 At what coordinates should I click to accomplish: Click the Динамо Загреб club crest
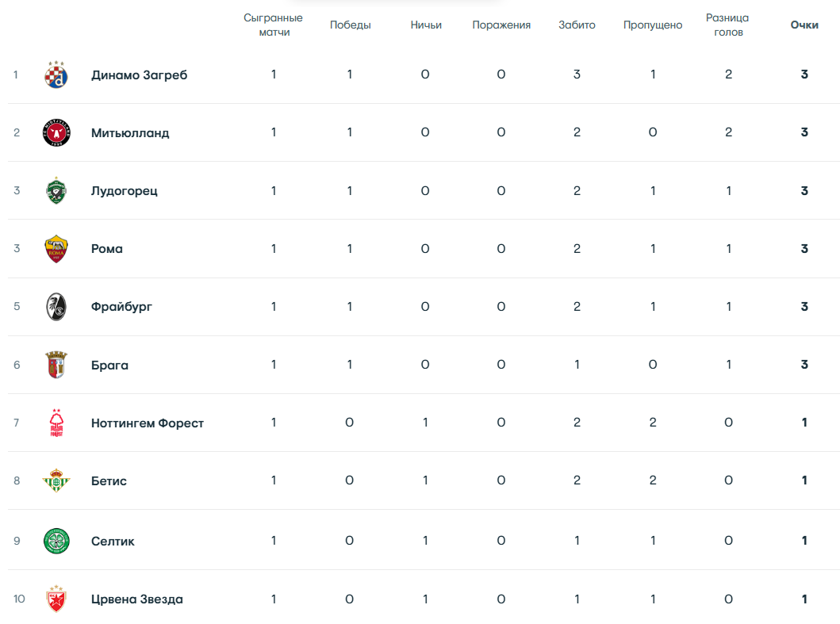point(56,75)
